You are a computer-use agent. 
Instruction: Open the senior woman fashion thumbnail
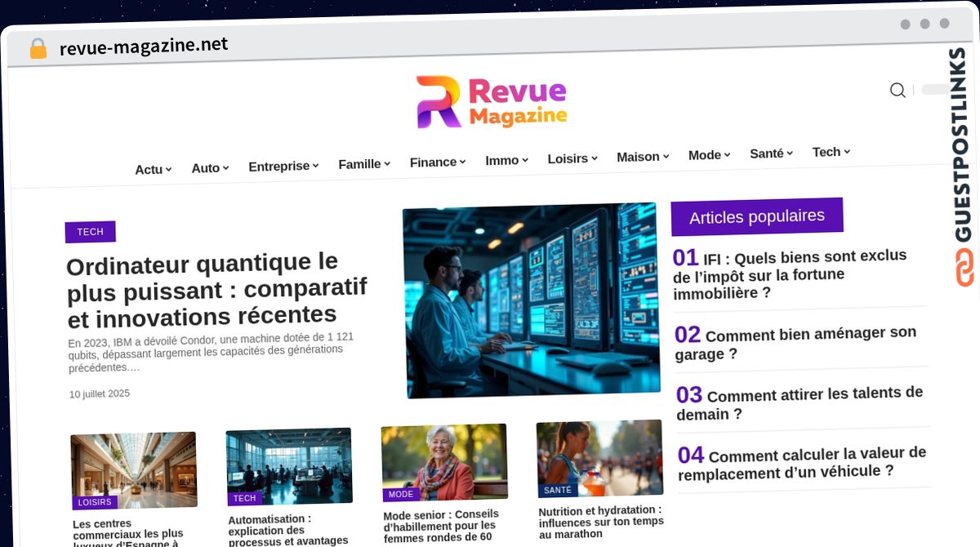pyautogui.click(x=444, y=461)
